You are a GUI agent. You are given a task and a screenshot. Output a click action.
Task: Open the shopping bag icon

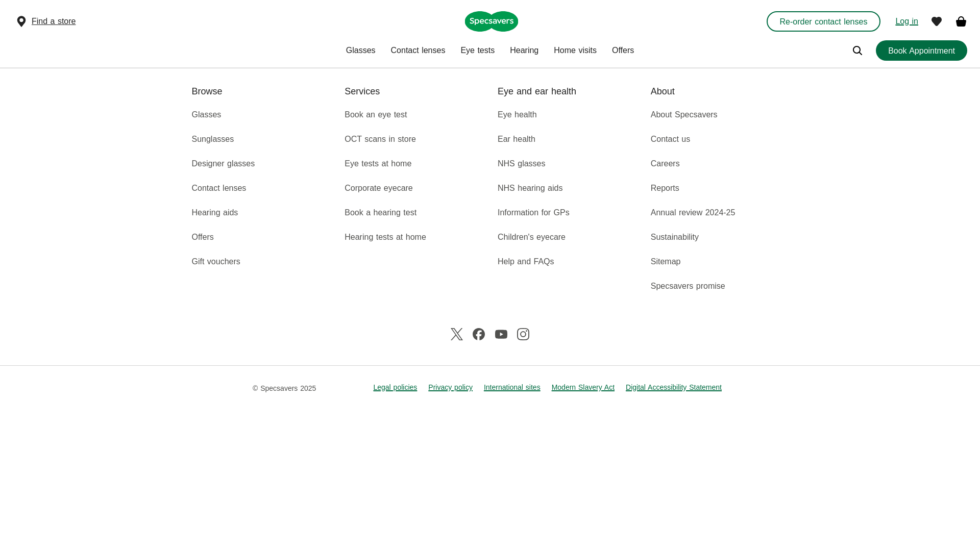pyautogui.click(x=961, y=21)
